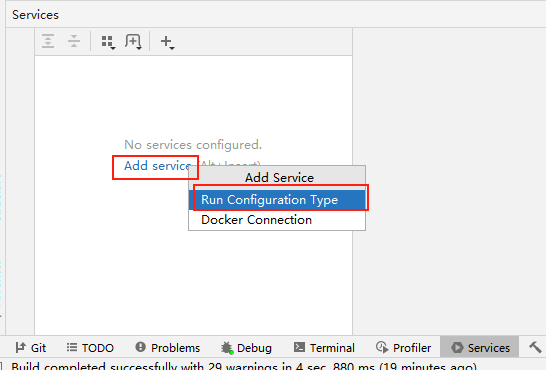Open the Debug tool window
The height and width of the screenshot is (370, 546).
coord(246,347)
